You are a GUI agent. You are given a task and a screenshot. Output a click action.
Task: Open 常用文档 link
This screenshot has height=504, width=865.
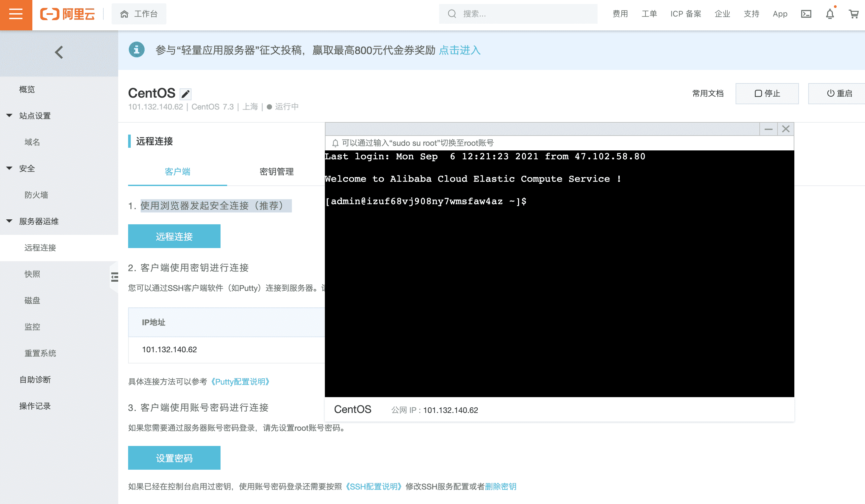tap(708, 93)
